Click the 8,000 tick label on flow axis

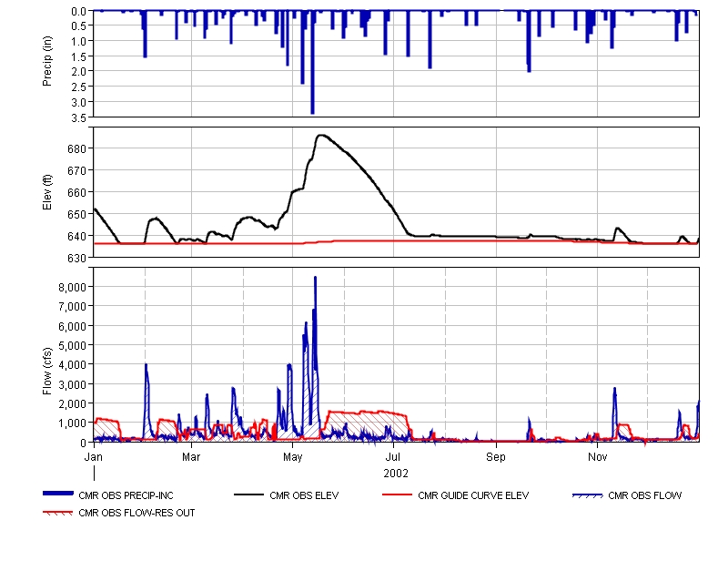(70, 286)
